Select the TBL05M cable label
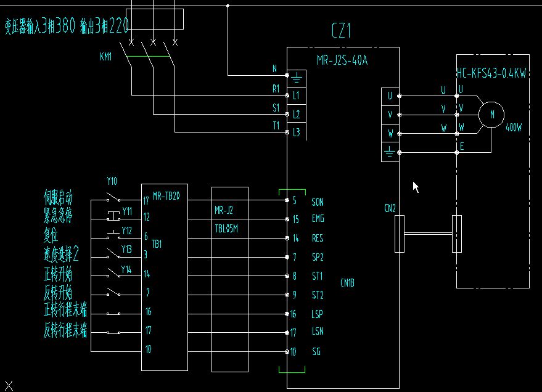This screenshot has width=542, height=392. [226, 227]
